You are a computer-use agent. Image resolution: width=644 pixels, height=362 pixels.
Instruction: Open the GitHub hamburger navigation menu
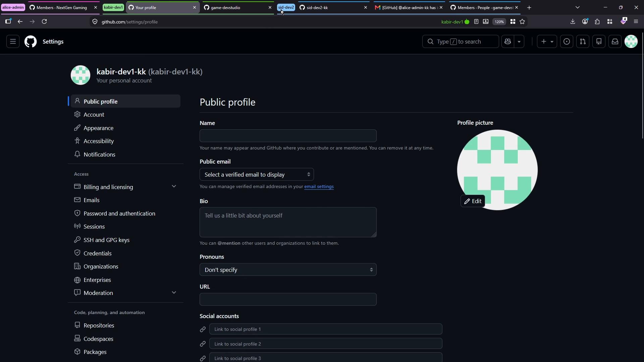pos(13,42)
